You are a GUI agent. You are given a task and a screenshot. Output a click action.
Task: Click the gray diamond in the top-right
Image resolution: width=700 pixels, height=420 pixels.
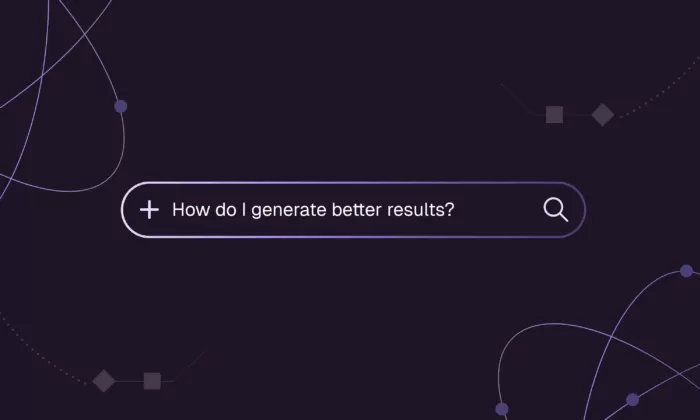click(602, 115)
